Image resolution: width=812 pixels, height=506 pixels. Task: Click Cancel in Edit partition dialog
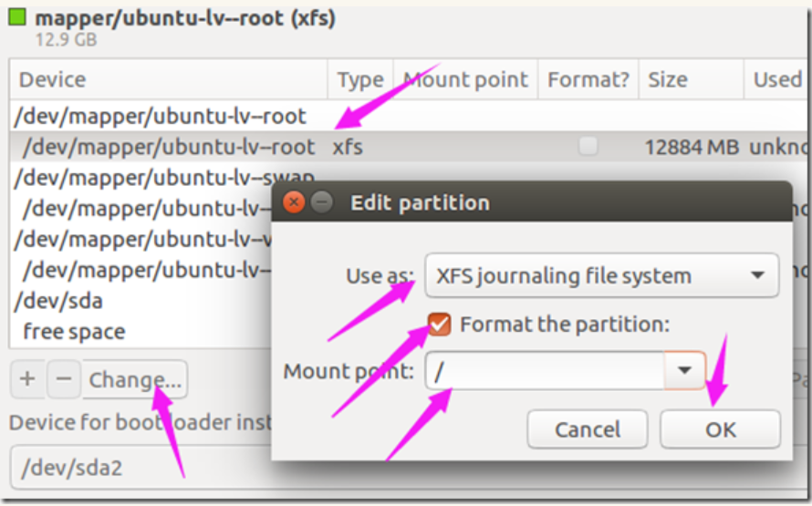click(588, 429)
